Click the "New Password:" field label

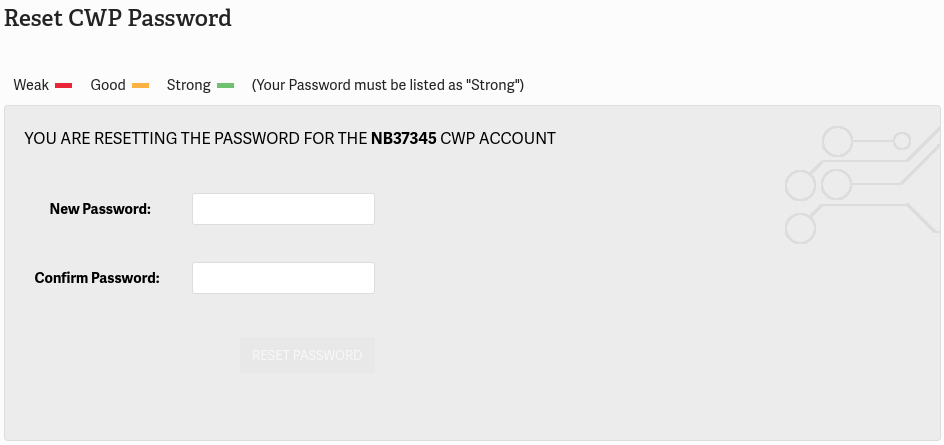coord(100,209)
